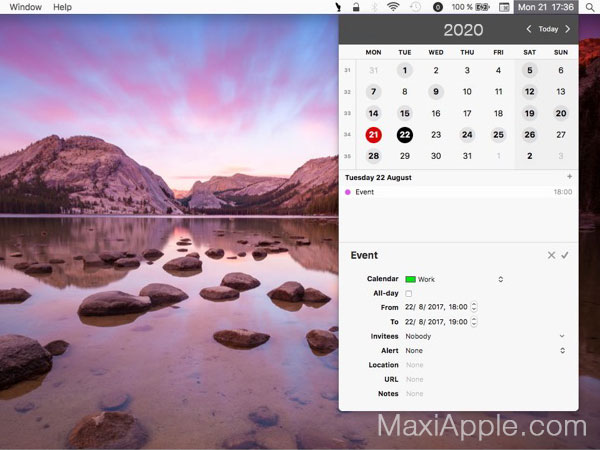Select day 28 in the calendar

point(373,156)
